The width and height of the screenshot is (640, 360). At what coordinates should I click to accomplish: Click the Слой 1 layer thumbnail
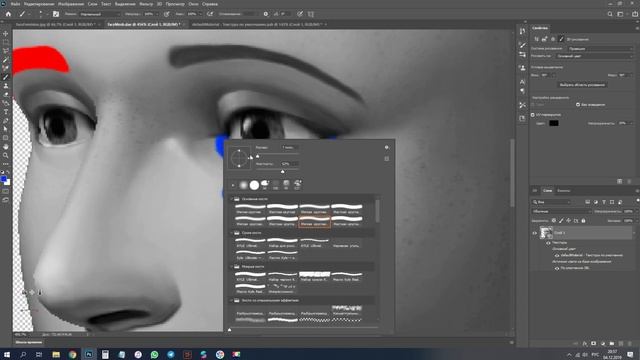pos(546,233)
